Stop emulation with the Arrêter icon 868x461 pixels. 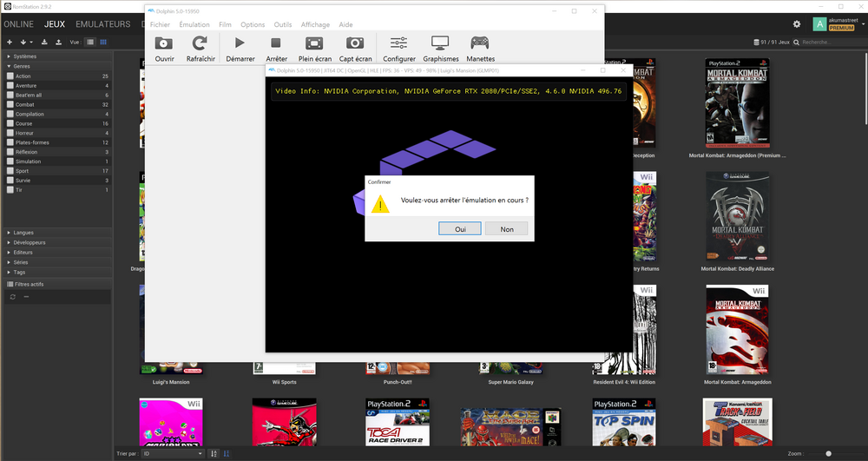point(276,43)
